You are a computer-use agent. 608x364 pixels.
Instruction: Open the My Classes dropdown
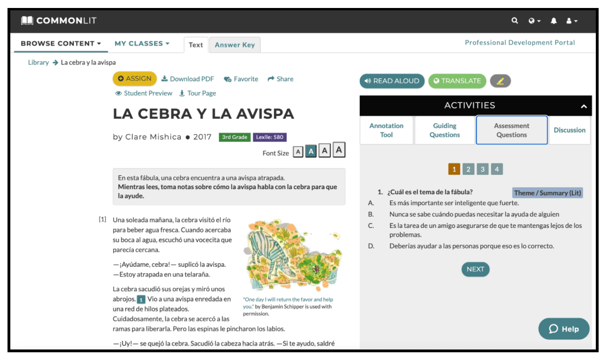(142, 44)
